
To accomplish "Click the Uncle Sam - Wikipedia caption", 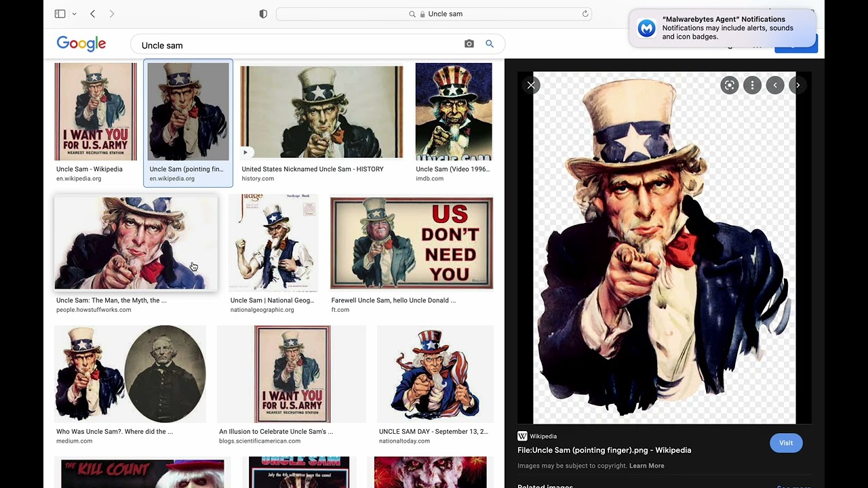I will (x=90, y=169).
